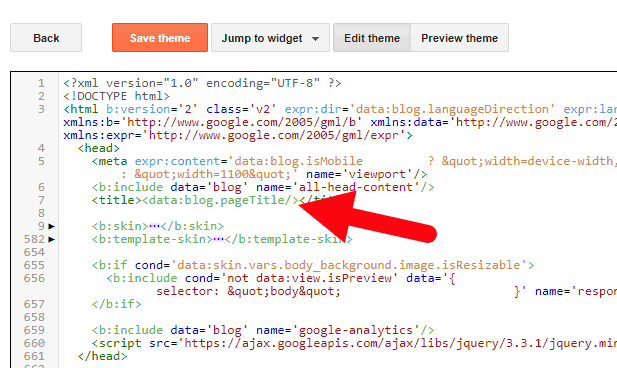Click line number 7 in gutter
The width and height of the screenshot is (617, 368).
point(41,200)
